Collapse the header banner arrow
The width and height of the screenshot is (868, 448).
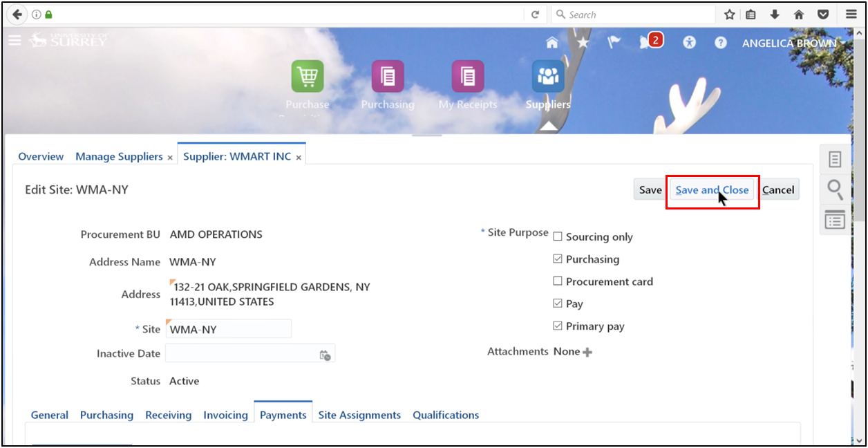(x=548, y=125)
